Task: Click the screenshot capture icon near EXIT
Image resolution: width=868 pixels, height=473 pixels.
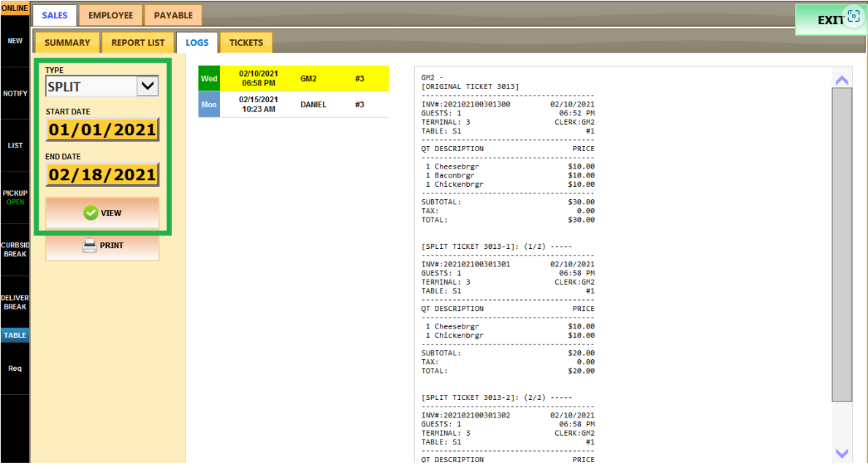Action: [x=853, y=16]
